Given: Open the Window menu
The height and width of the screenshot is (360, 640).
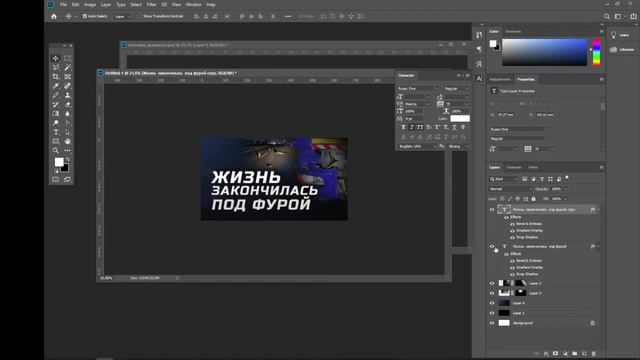Looking at the screenshot, I should [193, 4].
